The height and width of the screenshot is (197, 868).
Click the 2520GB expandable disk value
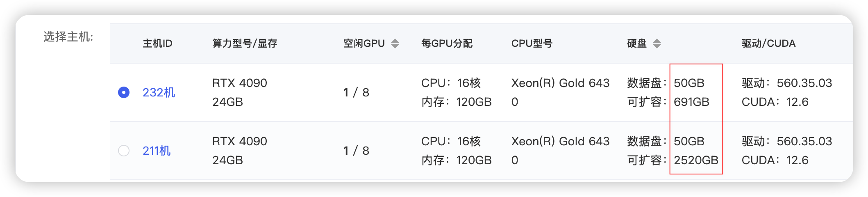pos(696,160)
